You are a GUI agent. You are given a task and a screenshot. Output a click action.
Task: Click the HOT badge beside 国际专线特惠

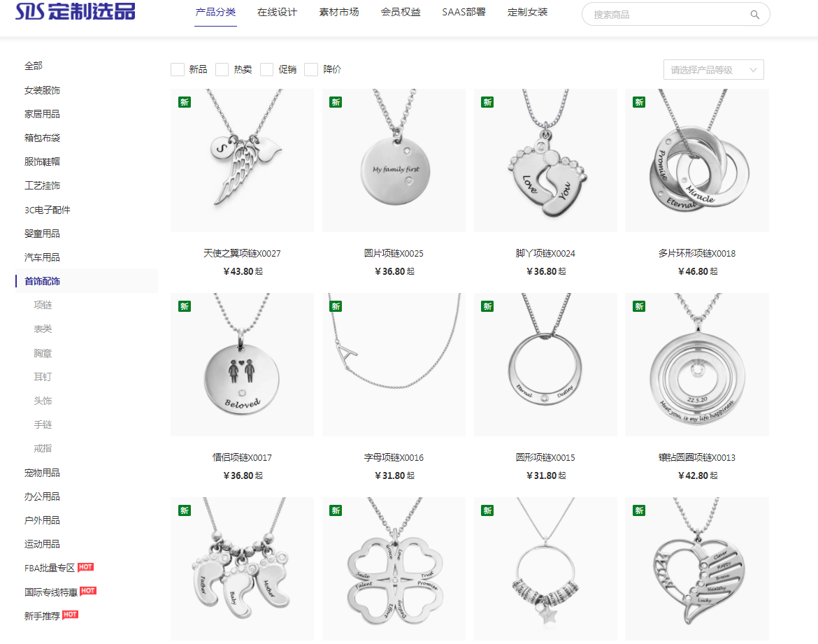(x=88, y=591)
